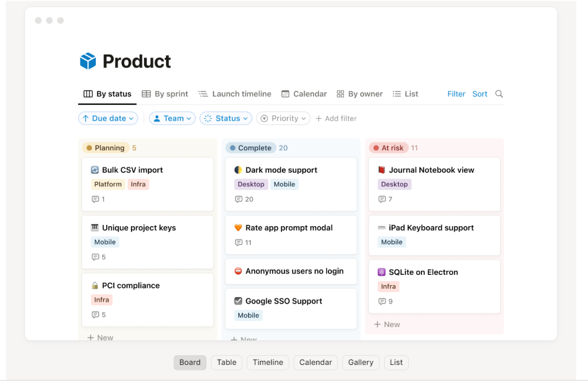Click the Journal Notebook view book icon
Viewport: 588px width, 381px height.
[382, 170]
